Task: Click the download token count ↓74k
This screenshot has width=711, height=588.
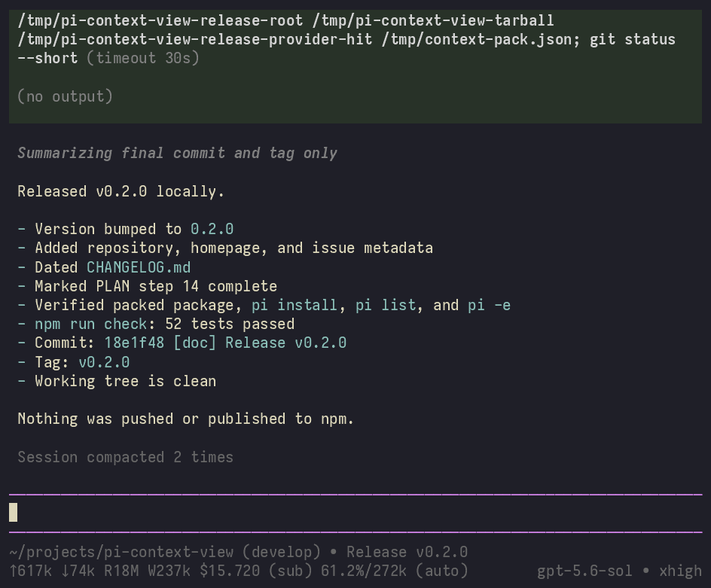Action: pyautogui.click(x=78, y=571)
